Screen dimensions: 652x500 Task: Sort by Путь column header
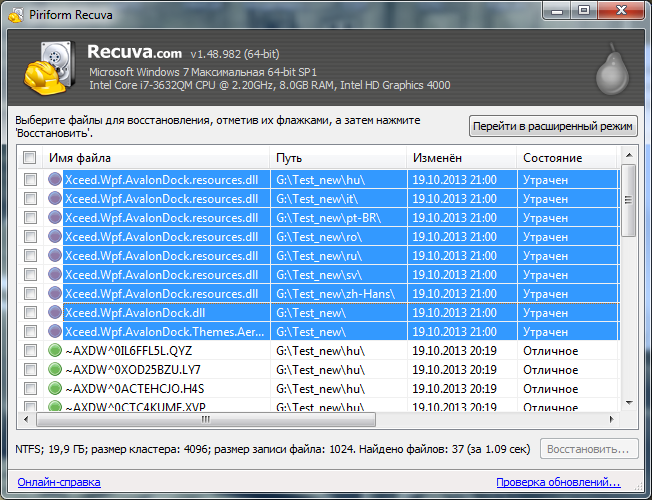338,158
